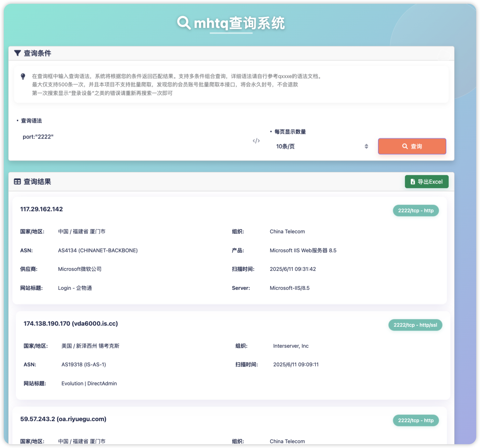Open the 59.57.243.2 (oa.riyuegu.com) result heading
Viewport: 480px width, 448px height.
[63, 419]
